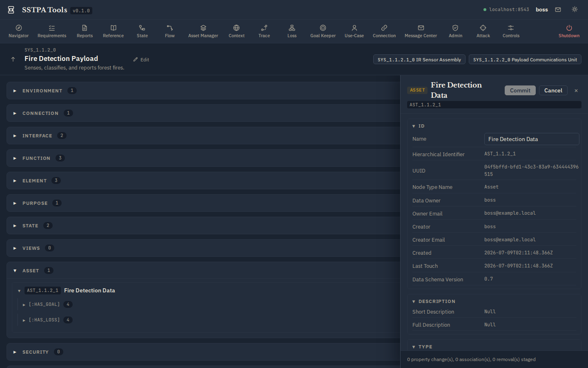Commit the staged asset changes
The height and width of the screenshot is (368, 588).
point(520,90)
